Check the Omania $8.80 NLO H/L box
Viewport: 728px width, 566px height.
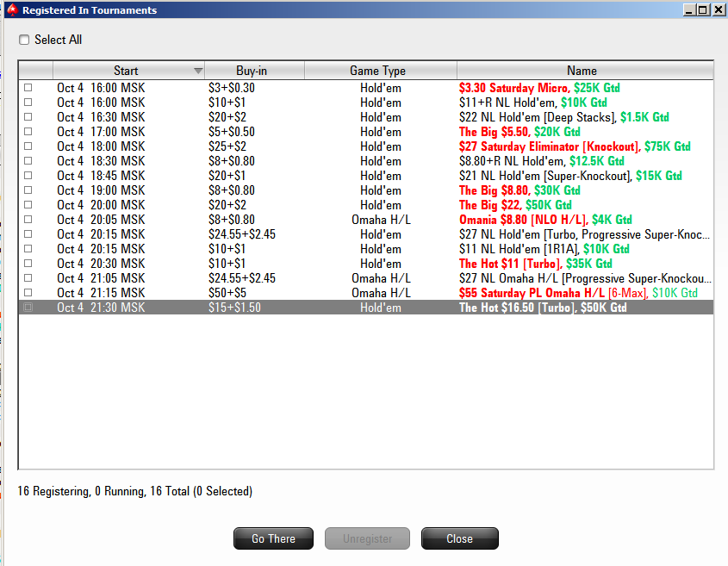click(28, 219)
